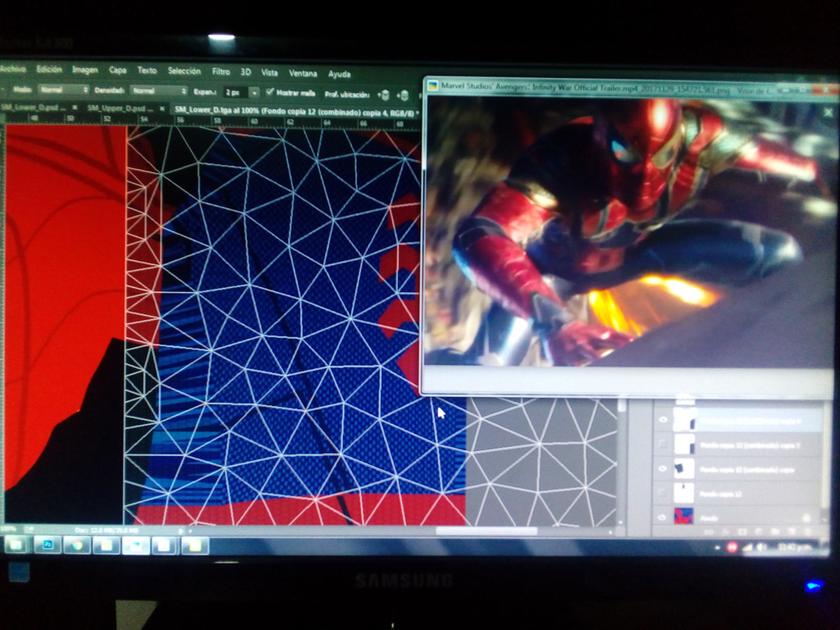
Task: Click the Fondo layer lock icon
Action: [x=806, y=518]
